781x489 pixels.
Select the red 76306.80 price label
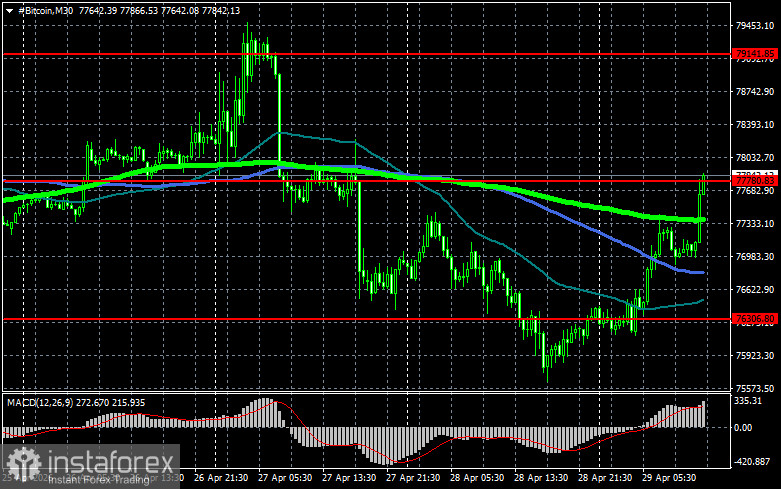pos(755,319)
